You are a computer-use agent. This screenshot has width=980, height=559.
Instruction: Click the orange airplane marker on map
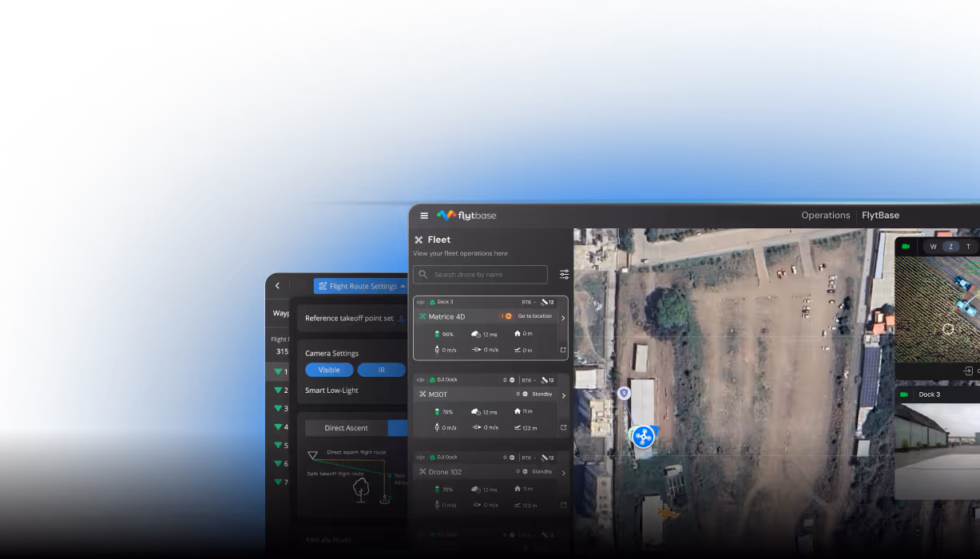(669, 513)
